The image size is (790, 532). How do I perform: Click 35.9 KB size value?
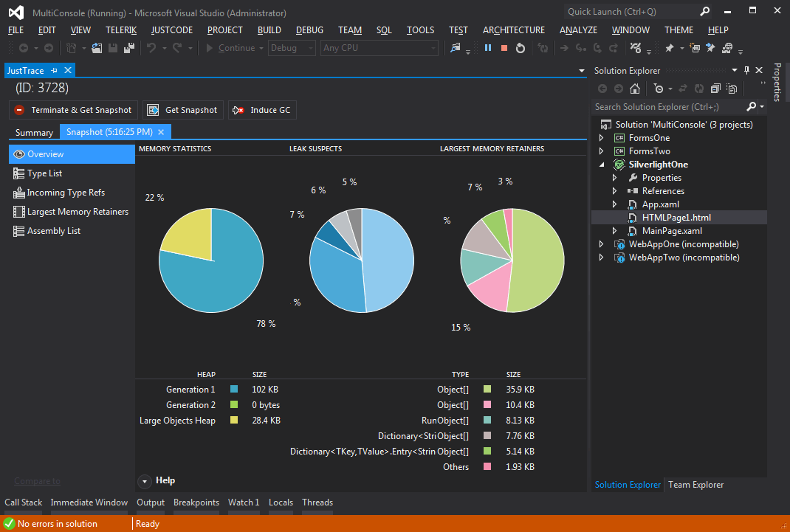520,389
